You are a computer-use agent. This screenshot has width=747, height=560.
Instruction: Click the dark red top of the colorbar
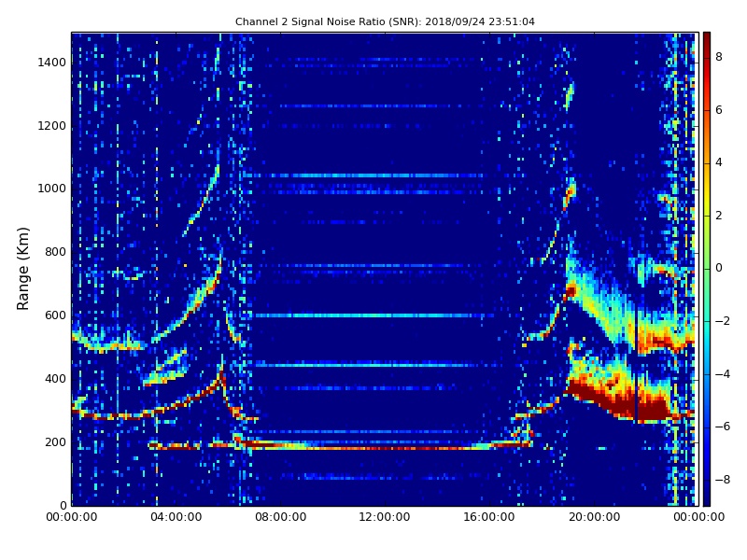[707, 40]
